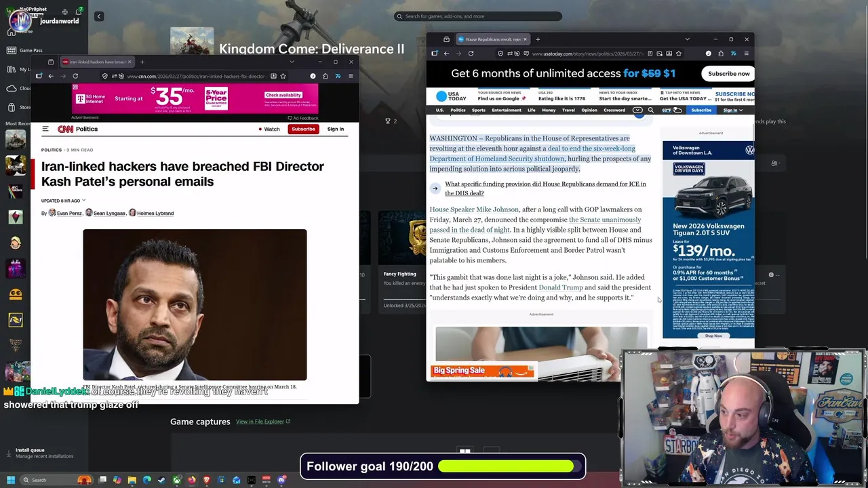Bookmark the CNN page with star icon
Viewport: 868px width, 488px height.
[283, 76]
